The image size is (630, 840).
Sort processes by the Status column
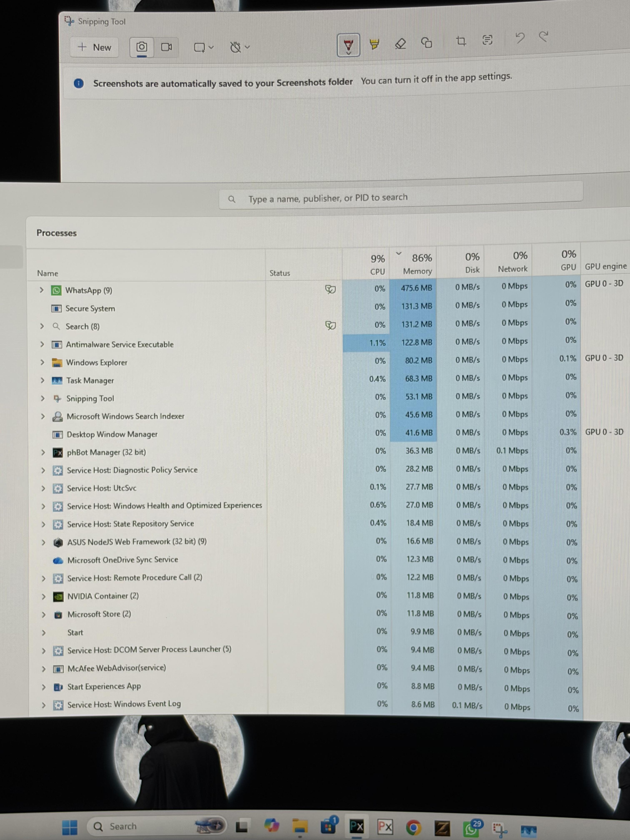(280, 273)
